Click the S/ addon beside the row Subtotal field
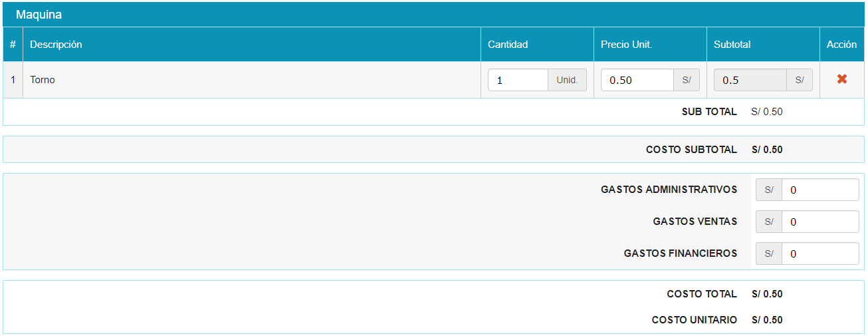 point(800,80)
